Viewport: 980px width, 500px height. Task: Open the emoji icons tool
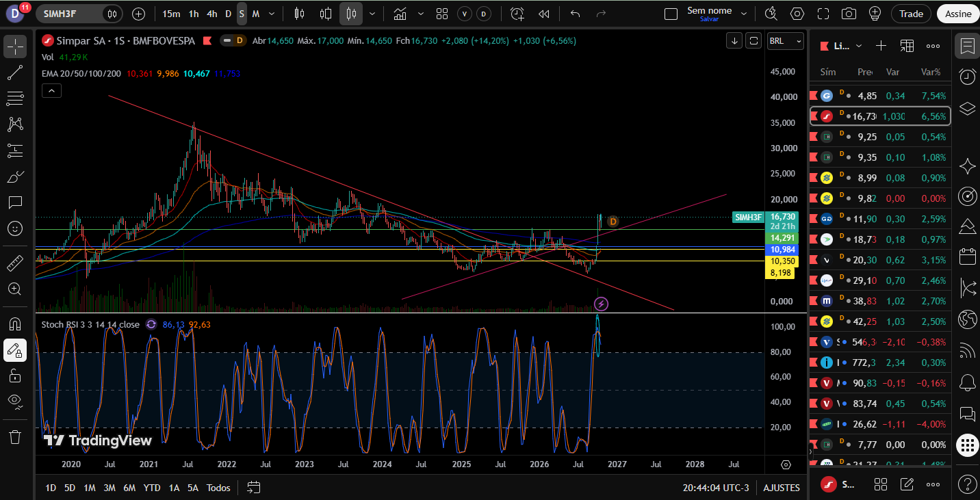(15, 228)
